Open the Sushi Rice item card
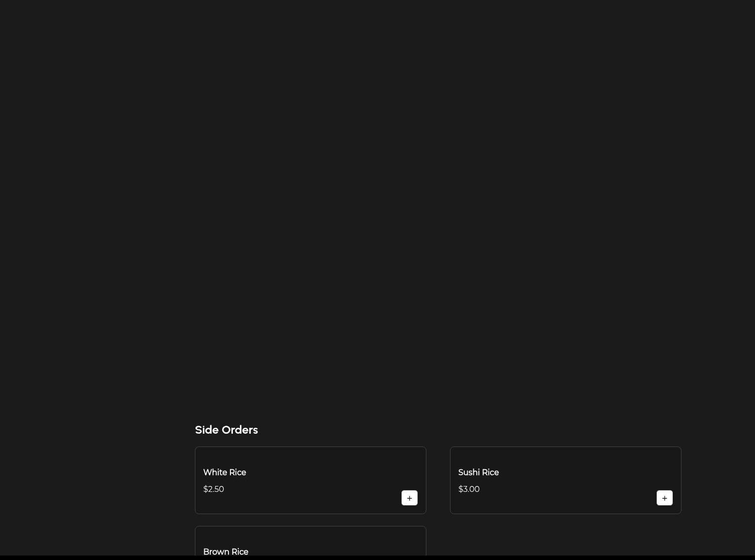Viewport: 755px width, 560px height. tap(566, 480)
